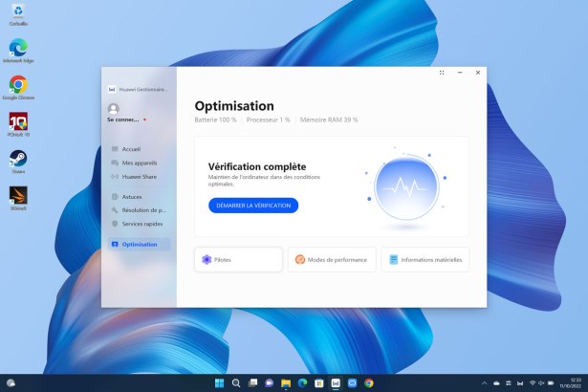Click the user avatar icon
The image size is (588, 392).
[x=114, y=109]
